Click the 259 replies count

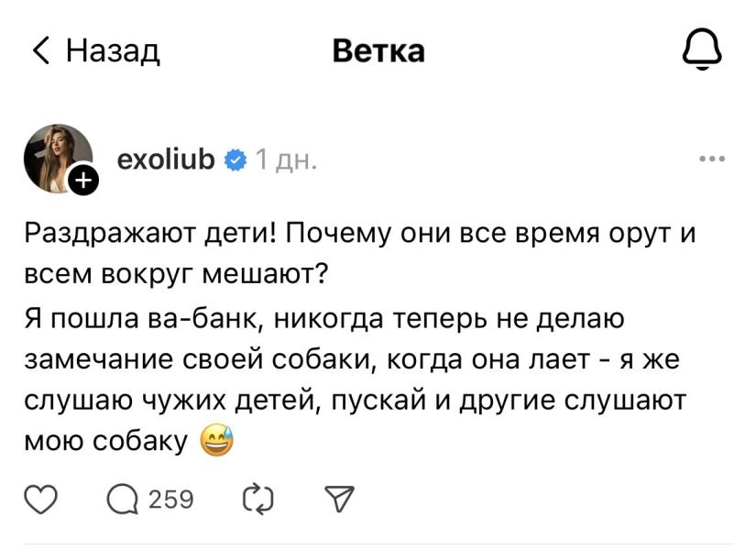pyautogui.click(x=171, y=500)
